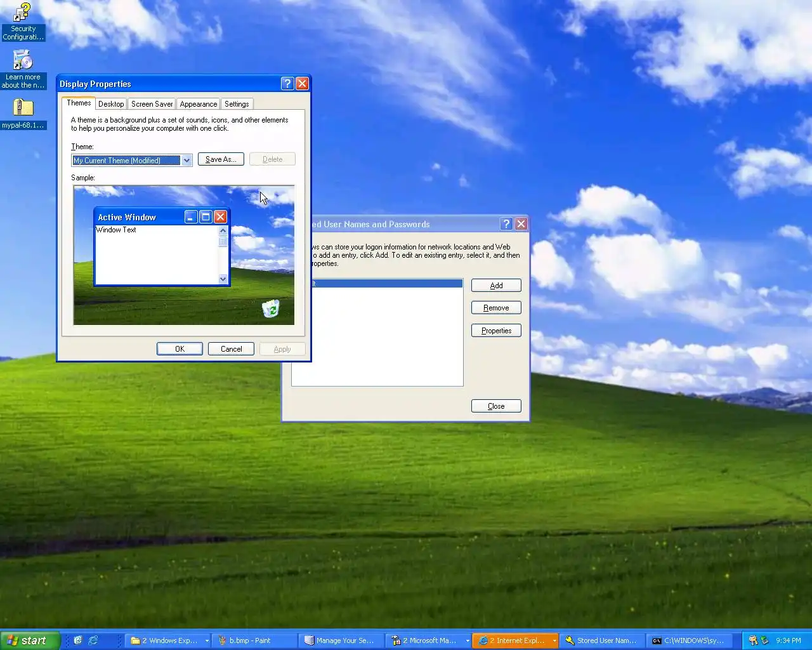The height and width of the screenshot is (650, 812).
Task: Click the Show Desktop quick launch icon
Action: 78,640
